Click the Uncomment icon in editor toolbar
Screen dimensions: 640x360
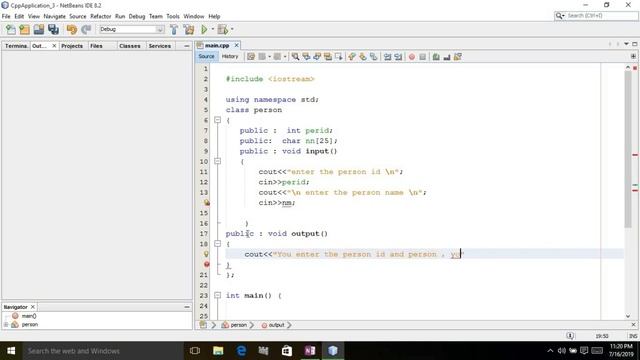coord(447,57)
